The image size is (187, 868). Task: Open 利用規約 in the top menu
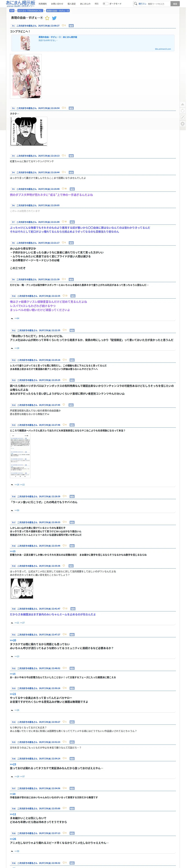(x=43, y=4)
